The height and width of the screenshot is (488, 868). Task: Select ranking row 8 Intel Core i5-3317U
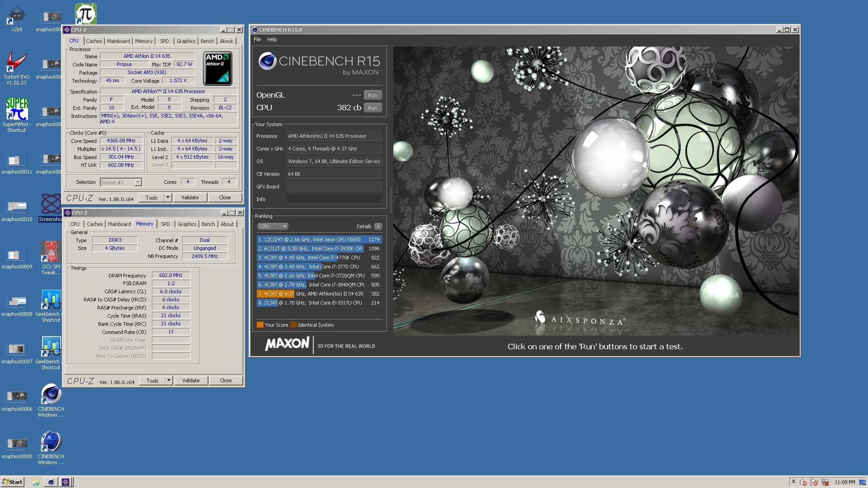(319, 303)
